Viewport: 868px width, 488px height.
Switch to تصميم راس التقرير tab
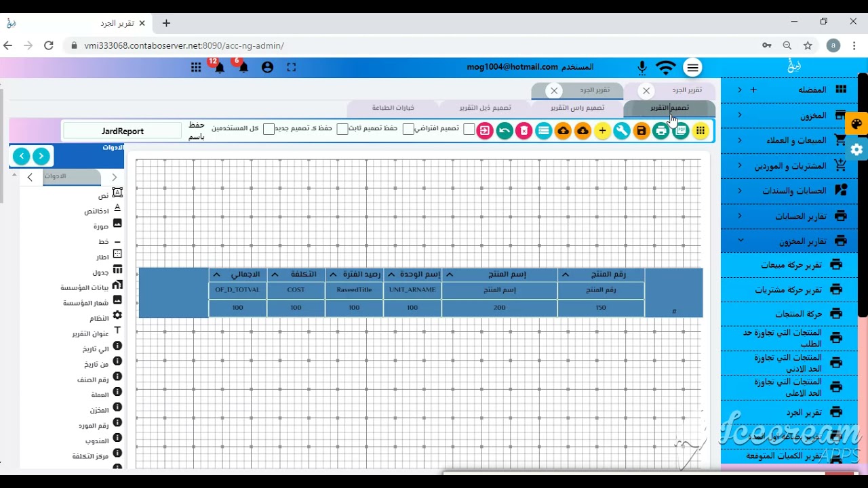click(577, 108)
